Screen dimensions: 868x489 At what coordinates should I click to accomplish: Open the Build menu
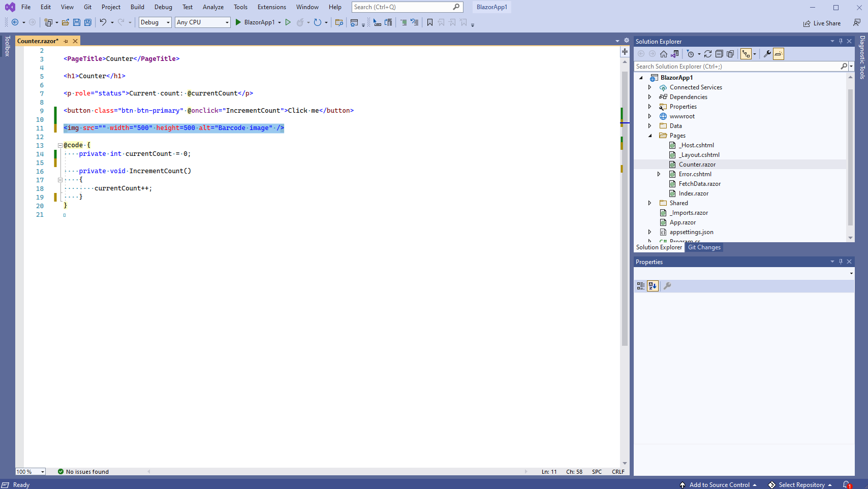point(137,7)
